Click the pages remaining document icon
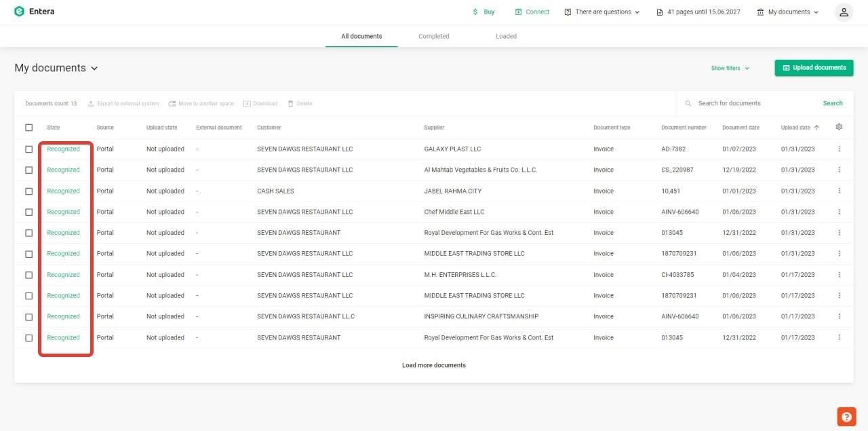The width and height of the screenshot is (868, 431). pyautogui.click(x=660, y=12)
